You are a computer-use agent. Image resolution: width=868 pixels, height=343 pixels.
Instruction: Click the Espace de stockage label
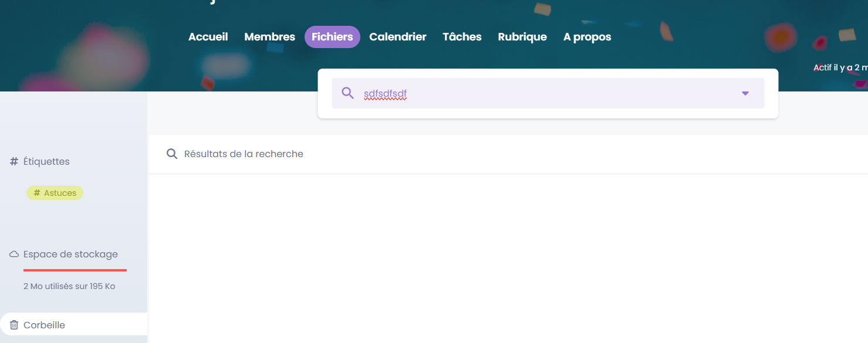tap(70, 254)
